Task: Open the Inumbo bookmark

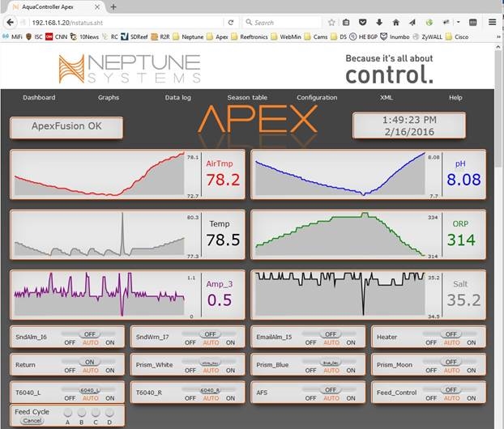Action: pos(395,36)
